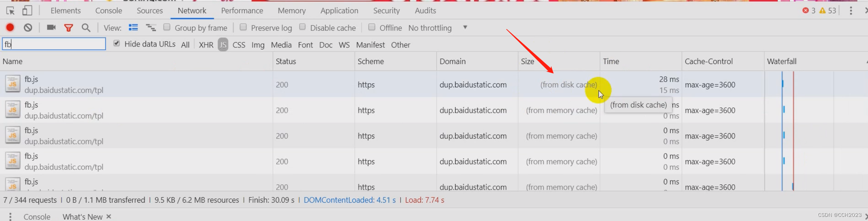Toggle the device toolbar icon
The width and height of the screenshot is (868, 221).
tap(27, 11)
